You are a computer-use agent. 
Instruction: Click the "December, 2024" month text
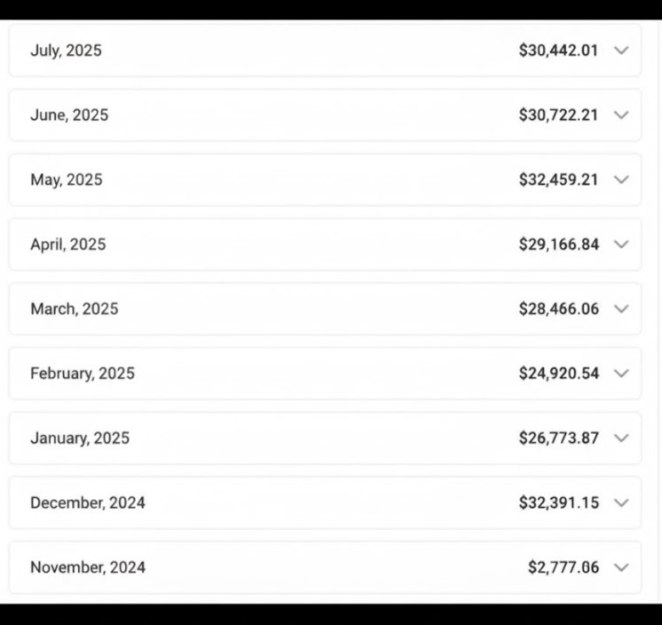point(88,503)
